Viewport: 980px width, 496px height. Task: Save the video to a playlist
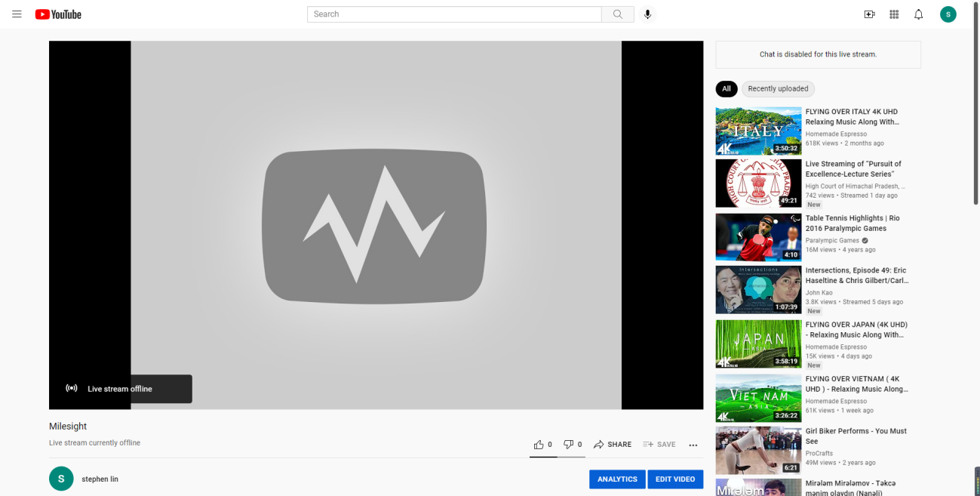[659, 445]
